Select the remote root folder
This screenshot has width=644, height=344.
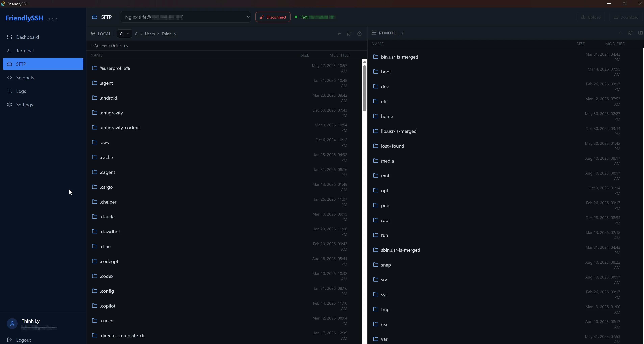click(x=505, y=220)
